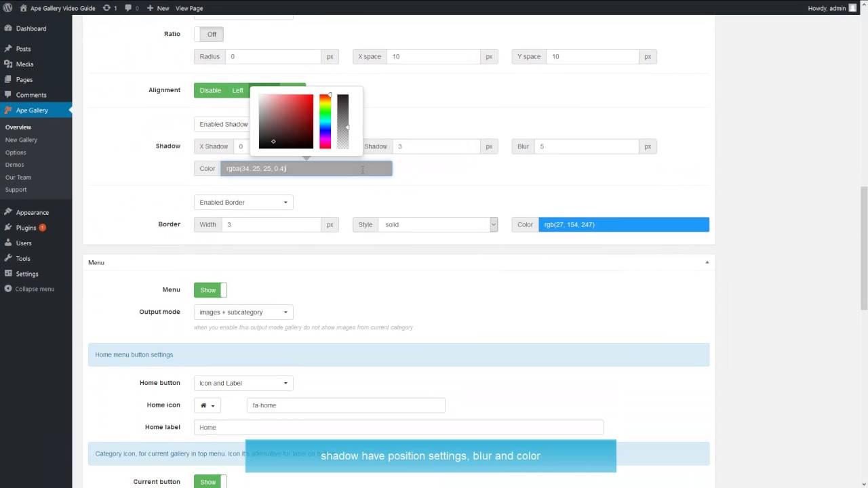Open the Home icon picker button
The height and width of the screenshot is (488, 868).
coord(208,405)
